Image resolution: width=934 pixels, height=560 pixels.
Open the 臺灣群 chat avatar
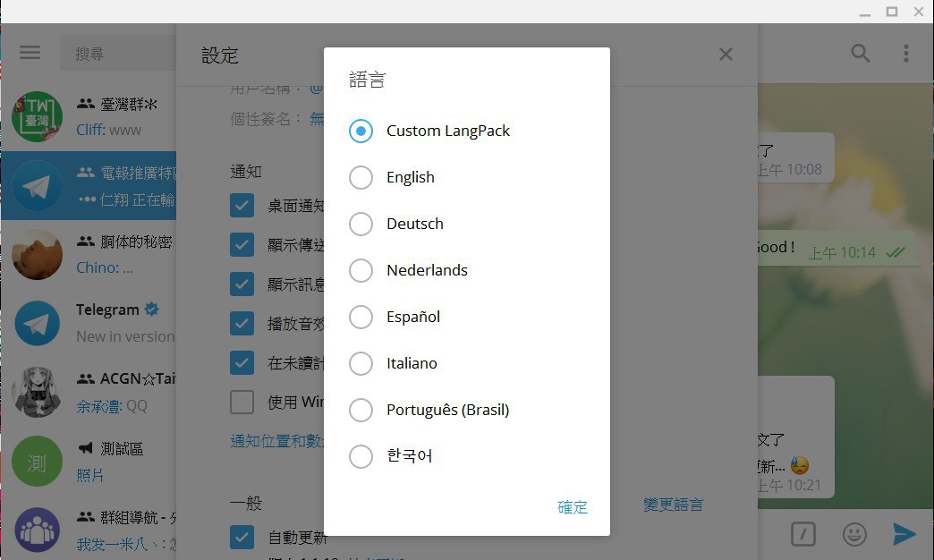coord(37,117)
